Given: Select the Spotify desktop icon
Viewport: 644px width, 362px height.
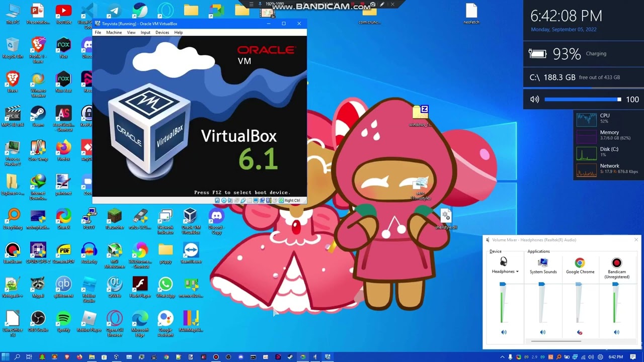Looking at the screenshot, I should (63, 321).
